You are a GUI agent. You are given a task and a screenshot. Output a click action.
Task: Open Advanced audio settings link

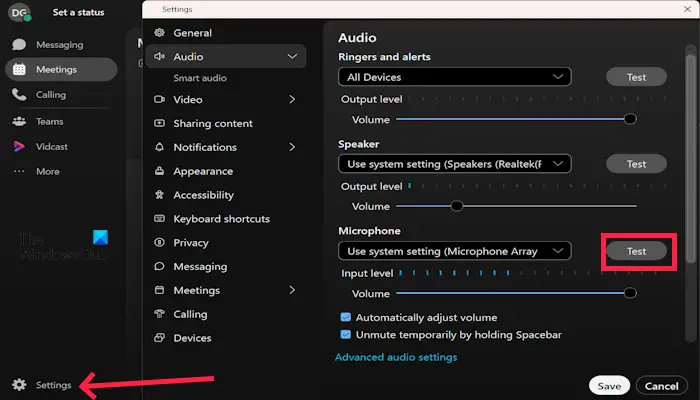[396, 357]
